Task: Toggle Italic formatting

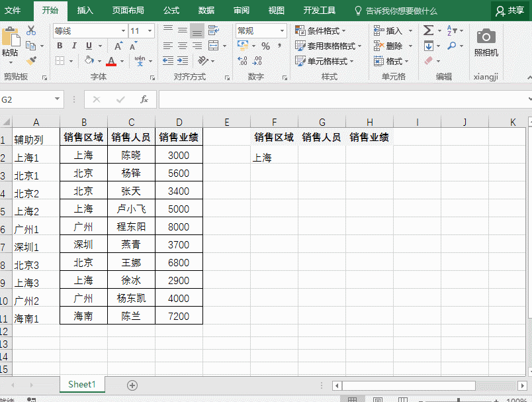Action: coord(73,46)
